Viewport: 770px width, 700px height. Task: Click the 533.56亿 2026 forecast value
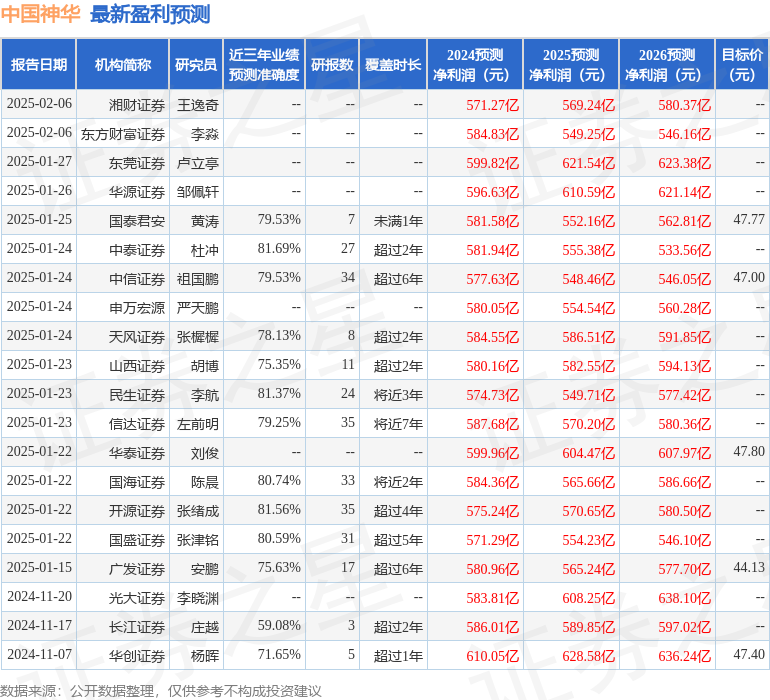pyautogui.click(x=685, y=250)
